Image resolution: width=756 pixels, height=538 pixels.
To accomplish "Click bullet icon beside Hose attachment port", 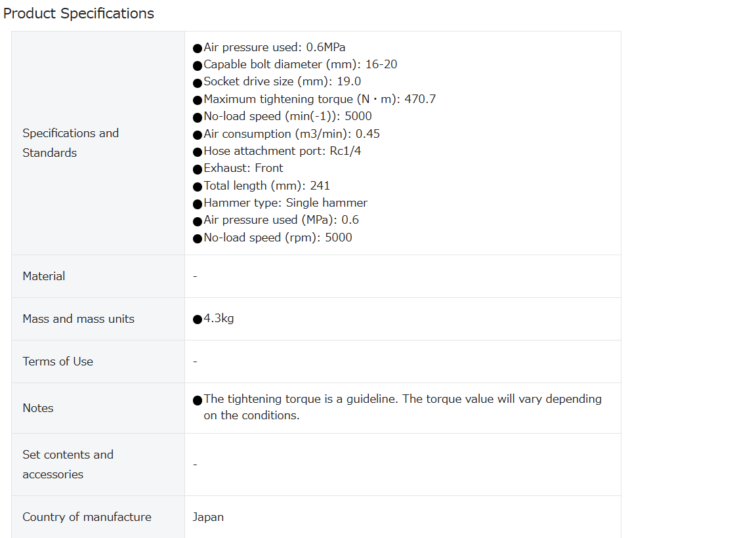I will [x=197, y=152].
